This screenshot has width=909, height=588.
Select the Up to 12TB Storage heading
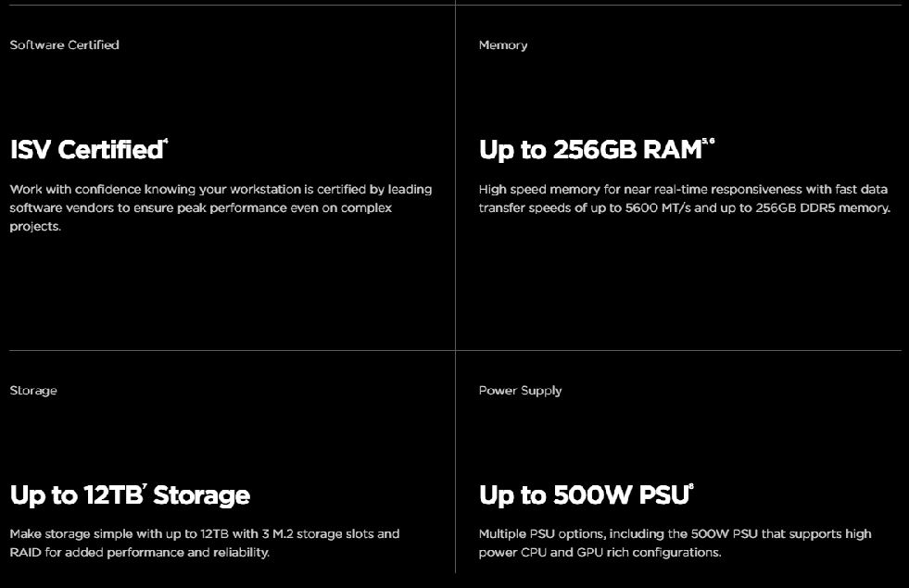pyautogui.click(x=130, y=495)
